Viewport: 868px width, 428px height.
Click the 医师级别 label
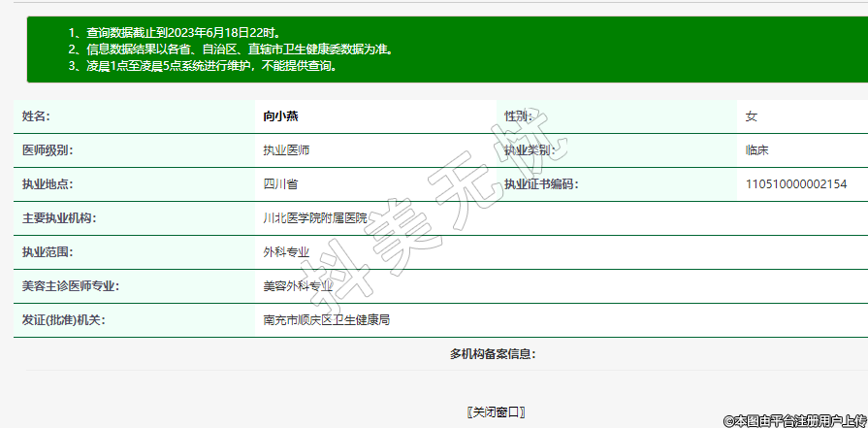pos(48,150)
